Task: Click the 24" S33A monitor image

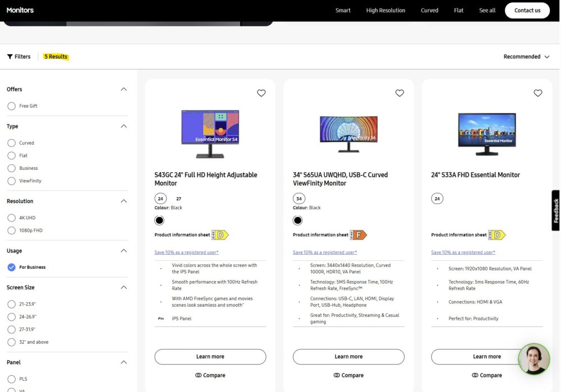Action: coord(487,134)
